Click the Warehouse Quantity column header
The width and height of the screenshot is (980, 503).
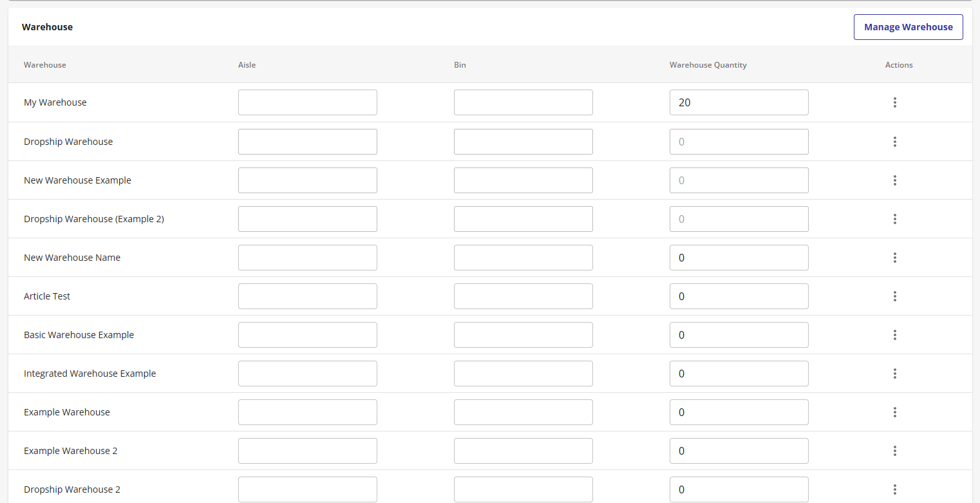click(708, 64)
